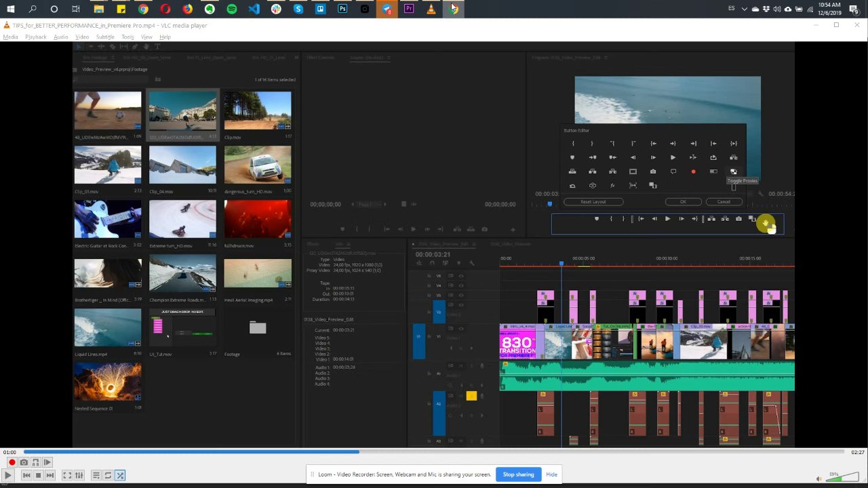Stop playback with the stop button

pos(38,476)
